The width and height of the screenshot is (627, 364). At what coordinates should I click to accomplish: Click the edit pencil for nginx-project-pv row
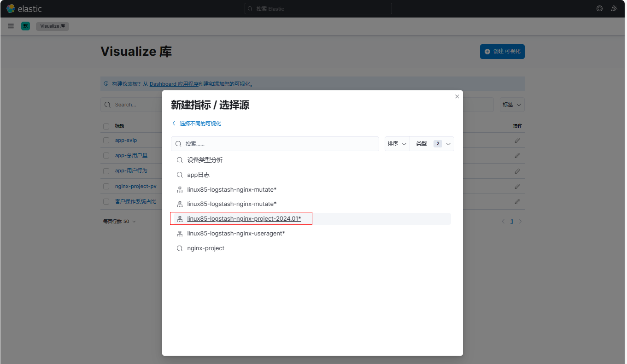point(517,186)
